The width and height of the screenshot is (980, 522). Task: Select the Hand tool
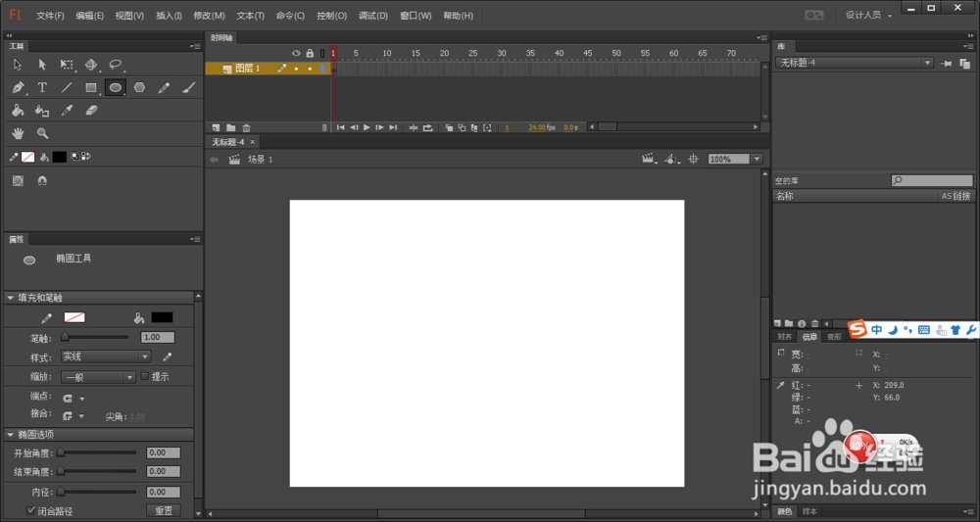(18, 133)
